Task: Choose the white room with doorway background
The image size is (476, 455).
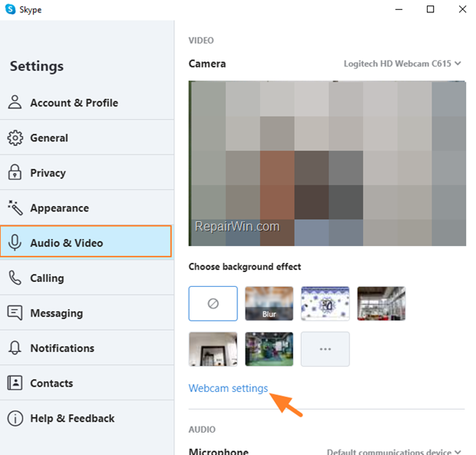Action: click(213, 349)
